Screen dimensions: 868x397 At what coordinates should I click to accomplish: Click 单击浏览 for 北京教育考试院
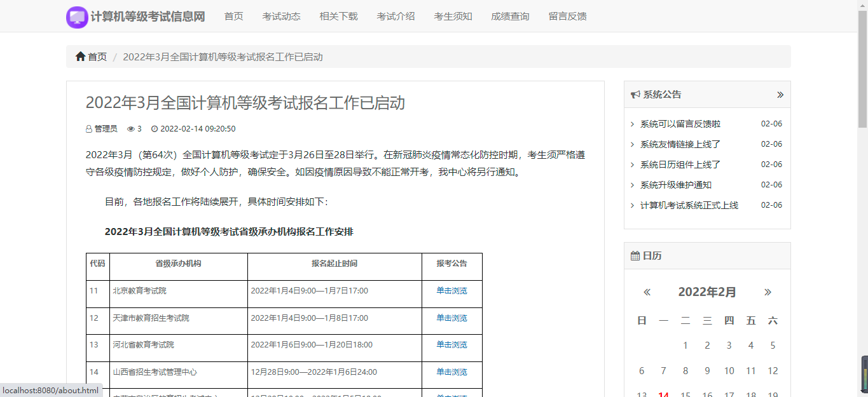(x=452, y=291)
